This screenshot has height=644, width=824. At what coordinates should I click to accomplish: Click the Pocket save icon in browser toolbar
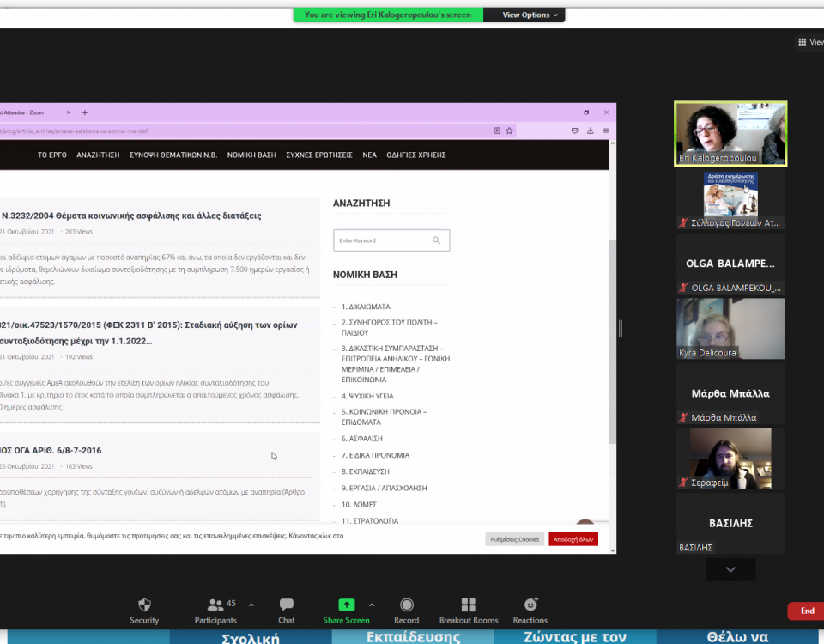click(x=575, y=131)
